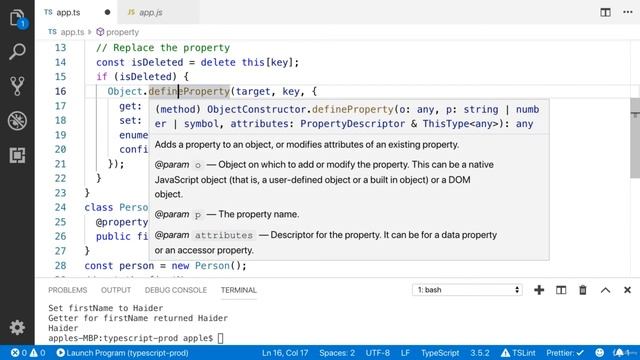This screenshot has width=640, height=360.
Task: Click line number 24 in gutter
Action: (60, 207)
